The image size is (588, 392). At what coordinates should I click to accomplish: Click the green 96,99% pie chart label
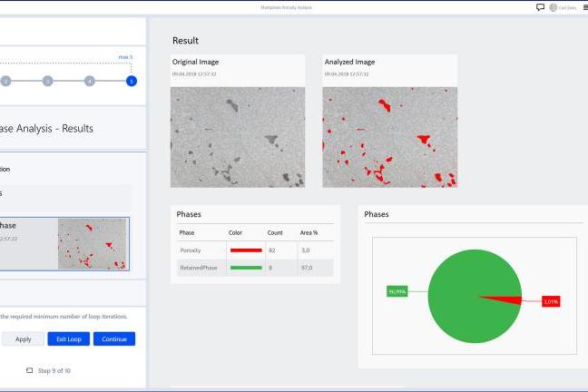click(x=397, y=291)
